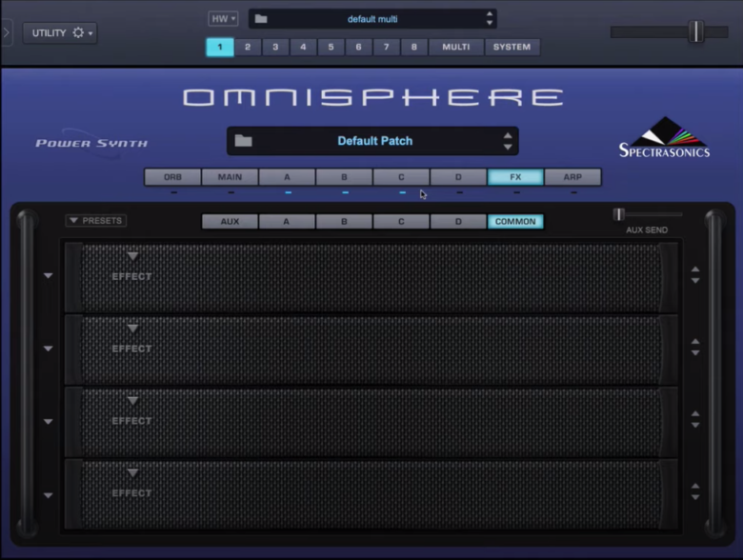Viewport: 743px width, 560px height.
Task: Move fourth rack slot effect down
Action: click(695, 497)
